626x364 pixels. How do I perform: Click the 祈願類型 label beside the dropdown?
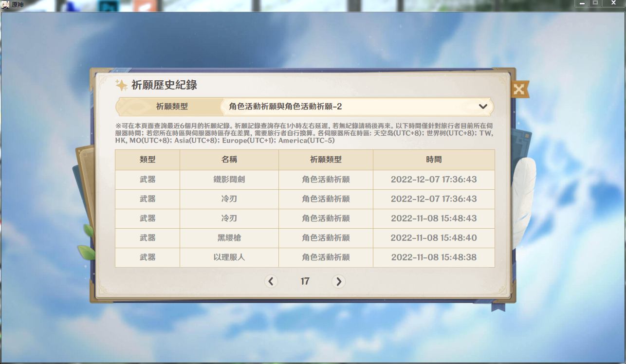click(x=172, y=107)
